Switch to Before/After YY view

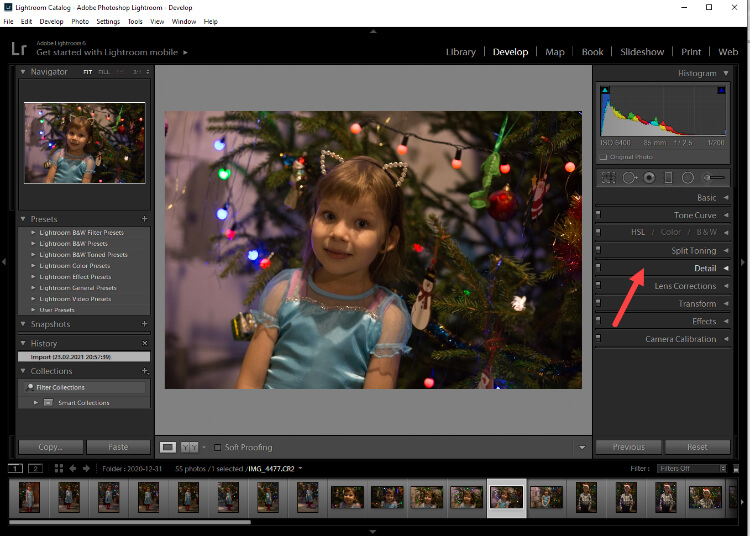point(189,447)
